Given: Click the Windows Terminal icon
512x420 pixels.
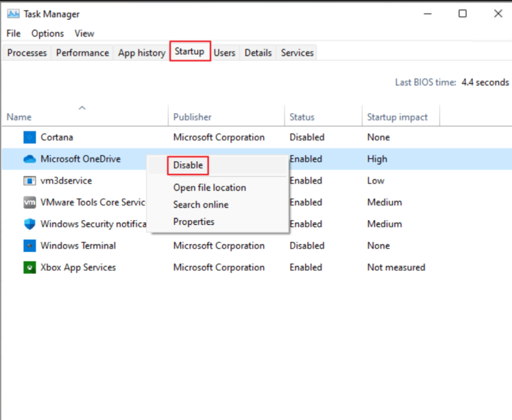Looking at the screenshot, I should [30, 245].
